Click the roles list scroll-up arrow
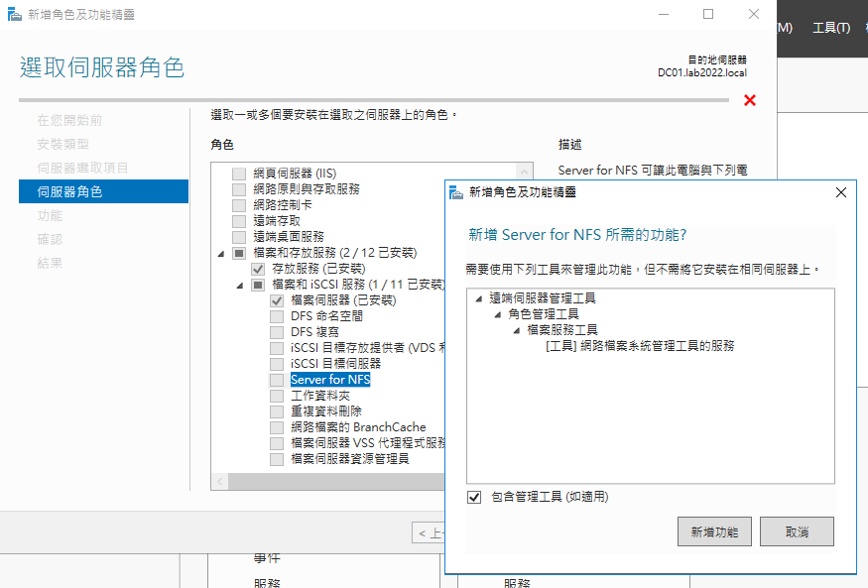The image size is (868, 588). coord(524,171)
